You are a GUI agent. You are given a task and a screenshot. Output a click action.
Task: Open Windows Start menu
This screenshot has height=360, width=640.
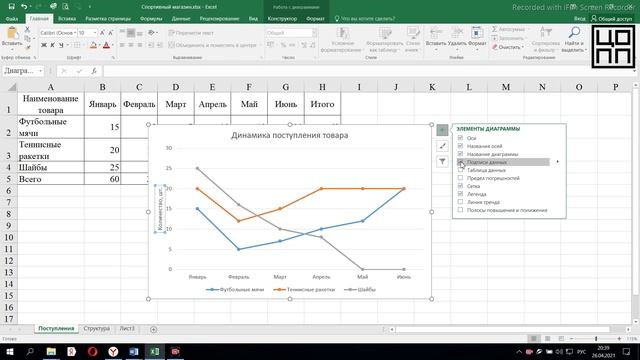(x=9, y=351)
